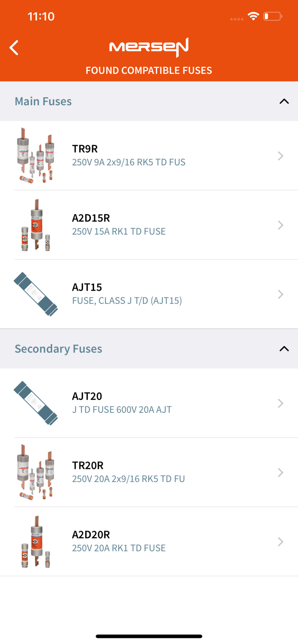Collapse the Secondary Fuses section
Image resolution: width=298 pixels, height=644 pixels.
click(284, 348)
